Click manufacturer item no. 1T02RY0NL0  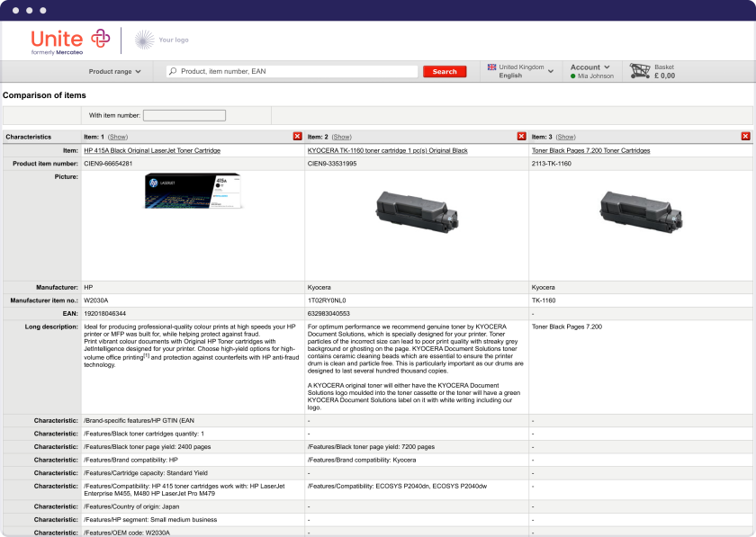[x=327, y=300]
